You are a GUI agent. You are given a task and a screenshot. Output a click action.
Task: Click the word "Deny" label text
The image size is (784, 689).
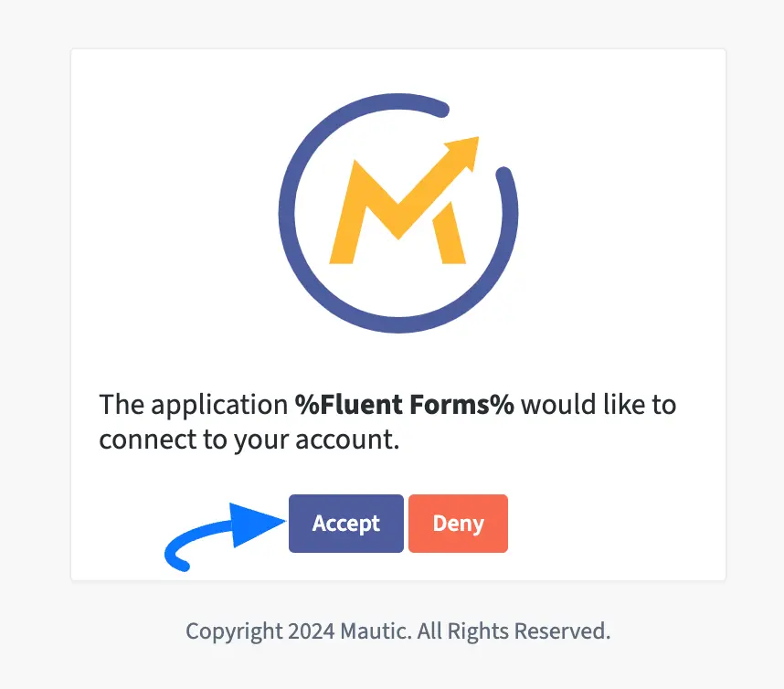[458, 524]
